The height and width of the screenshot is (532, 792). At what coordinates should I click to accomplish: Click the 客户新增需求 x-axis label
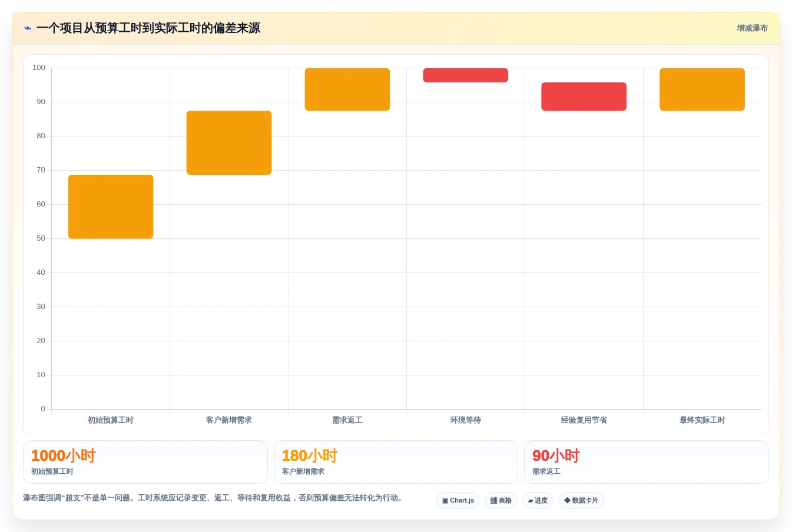pyautogui.click(x=229, y=420)
